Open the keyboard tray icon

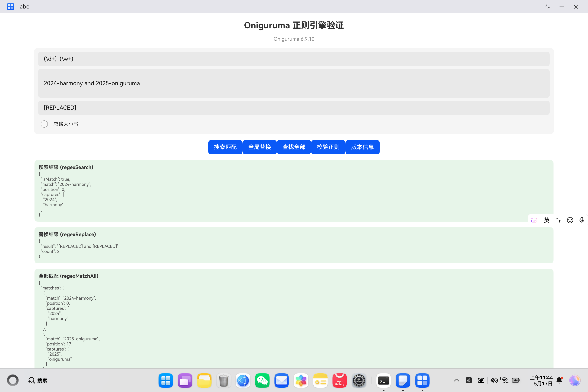[x=481, y=380]
